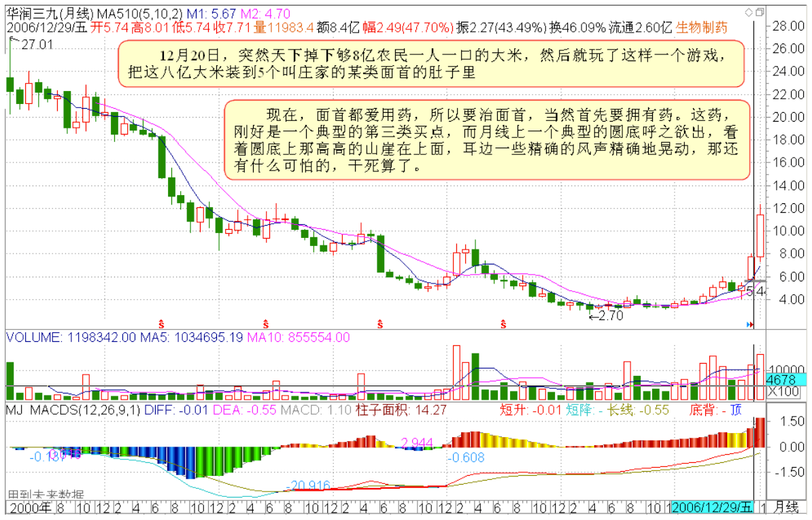Click the amplitude value 振2.27(43.49%)
Image resolution: width=812 pixels, height=520 pixels.
[x=501, y=27]
